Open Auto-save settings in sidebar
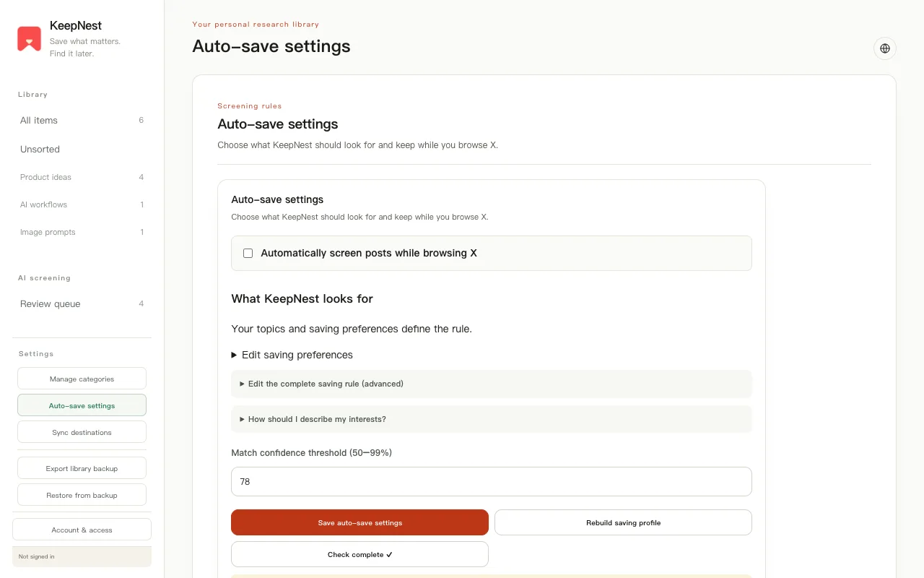This screenshot has width=924, height=578. pos(82,405)
